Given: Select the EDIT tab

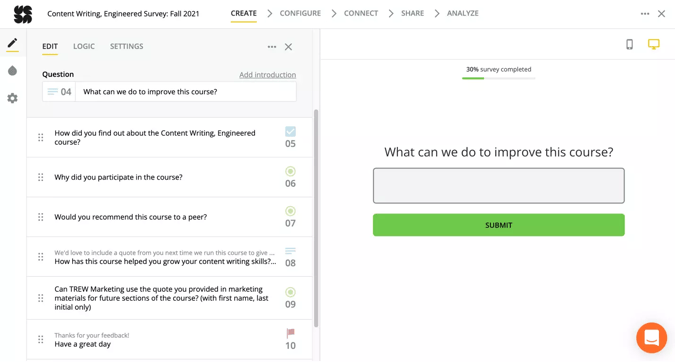Looking at the screenshot, I should (50, 47).
